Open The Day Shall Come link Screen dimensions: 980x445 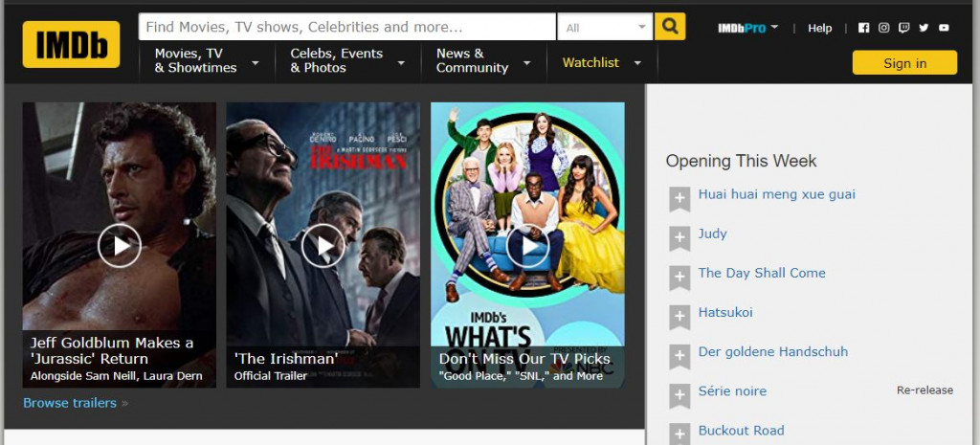click(762, 273)
